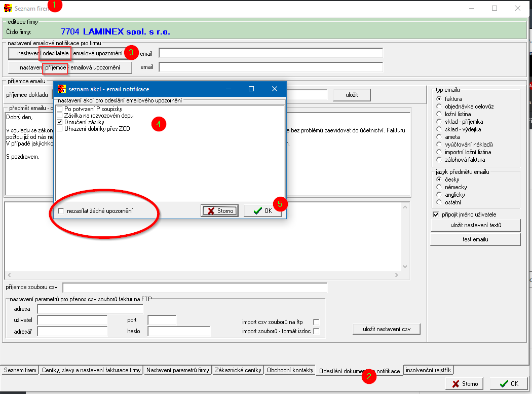Uncheck the 'Doručení zásilky' option
Screen dimensions: 532x394
[60, 122]
